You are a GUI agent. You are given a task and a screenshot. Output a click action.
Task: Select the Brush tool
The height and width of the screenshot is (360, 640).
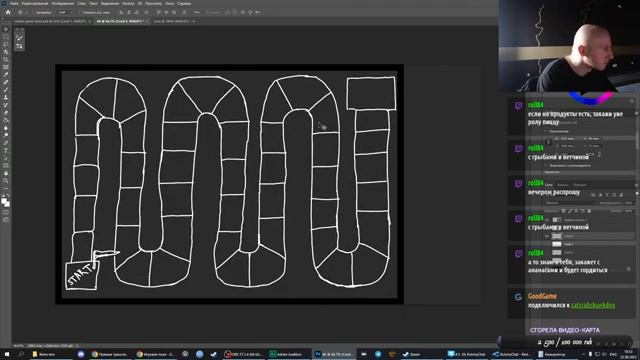pyautogui.click(x=6, y=90)
